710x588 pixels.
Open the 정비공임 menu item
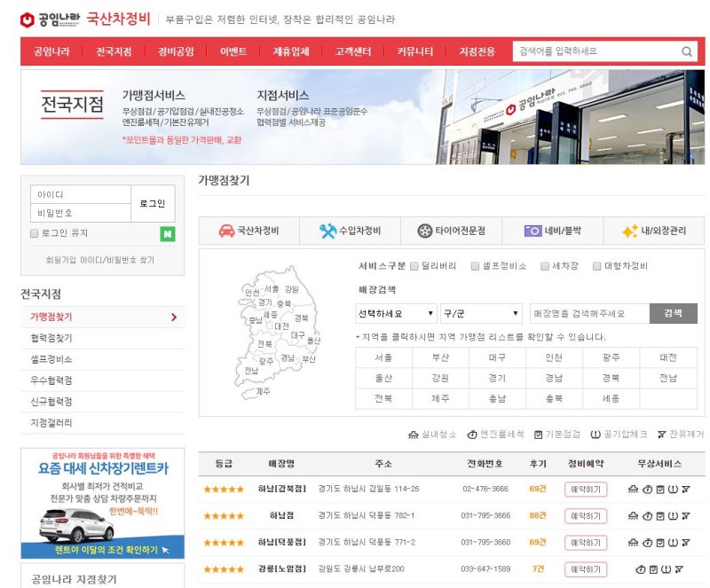pos(176,51)
